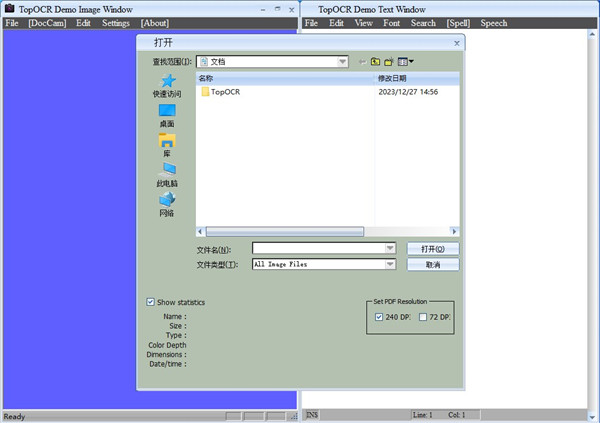Expand the file name dropdown arrow
Viewport: 600px width, 423px height.
(x=390, y=248)
